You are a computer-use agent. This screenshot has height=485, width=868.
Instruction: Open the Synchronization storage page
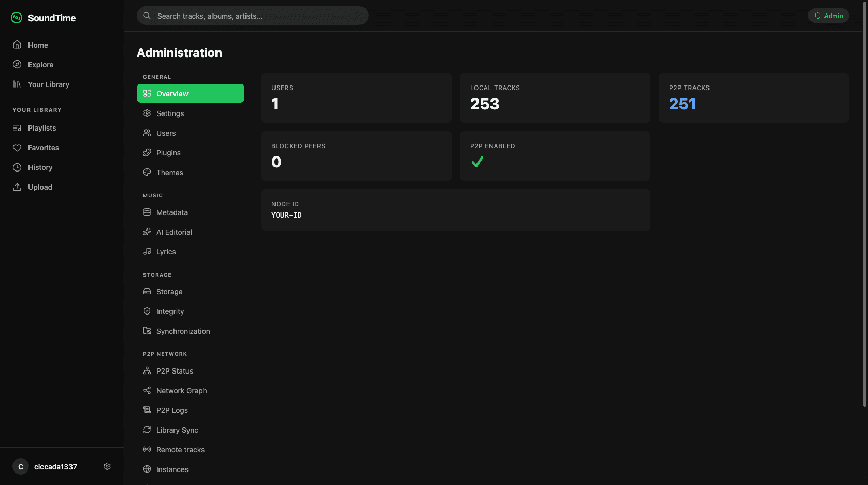pyautogui.click(x=183, y=331)
